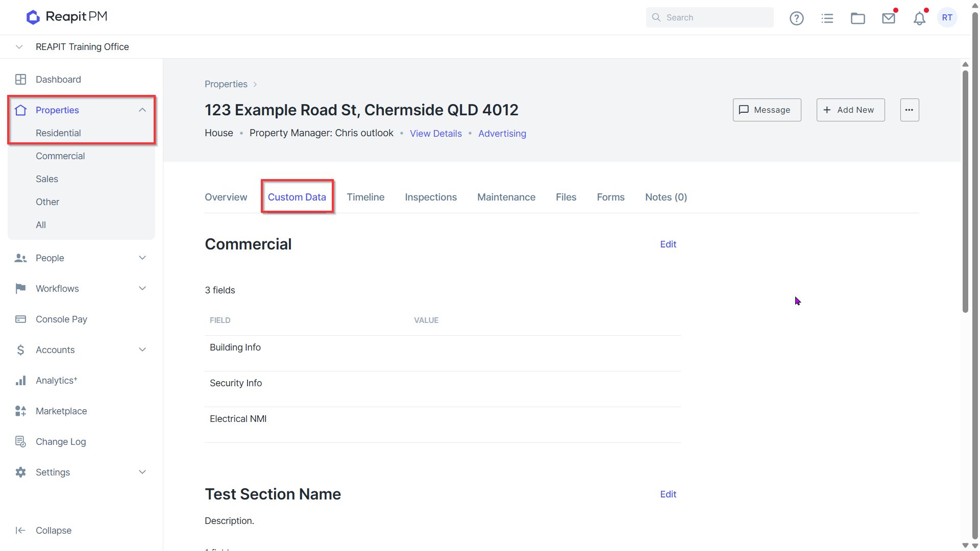Viewport: 980px width, 551px height.
Task: Open the help question mark icon
Action: click(796, 18)
